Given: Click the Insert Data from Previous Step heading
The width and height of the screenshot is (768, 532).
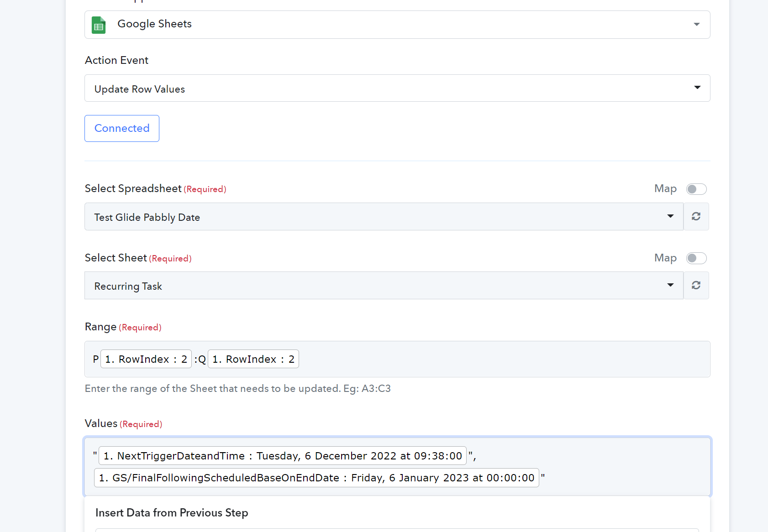Looking at the screenshot, I should 172,513.
